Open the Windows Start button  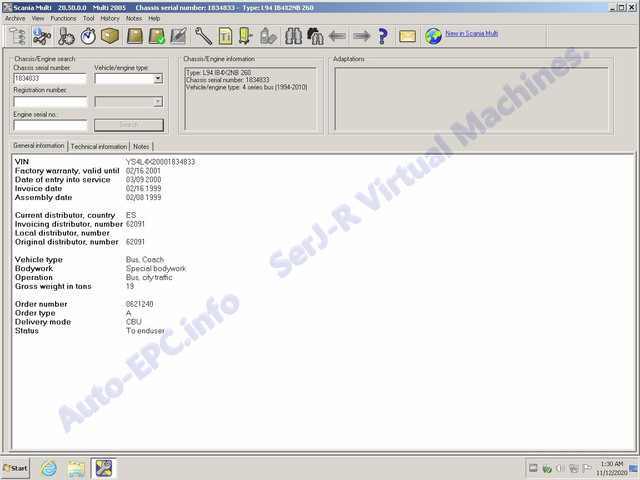pos(16,468)
